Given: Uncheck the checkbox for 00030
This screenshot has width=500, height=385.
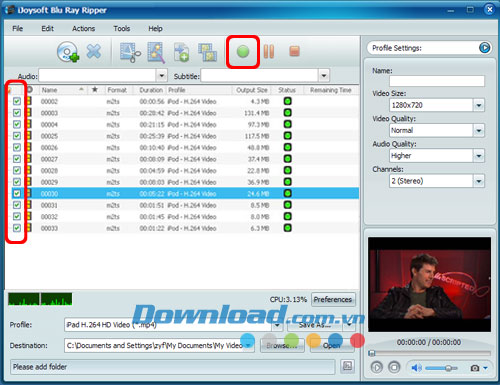Looking at the screenshot, I should click(x=17, y=193).
